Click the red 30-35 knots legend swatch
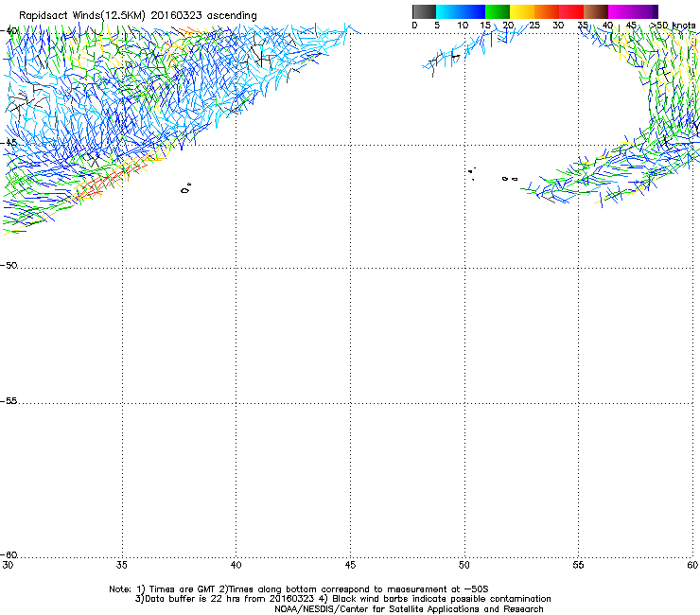700x615 pixels. point(571,11)
